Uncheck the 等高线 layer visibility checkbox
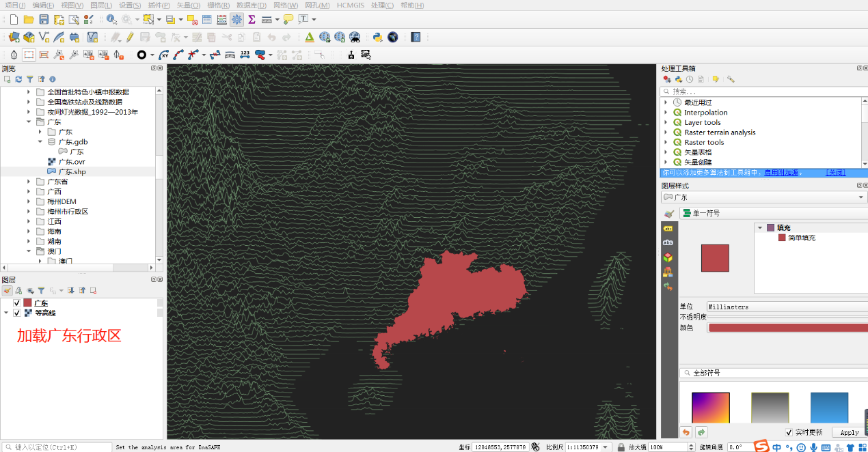Image resolution: width=868 pixels, height=452 pixels. pyautogui.click(x=17, y=313)
